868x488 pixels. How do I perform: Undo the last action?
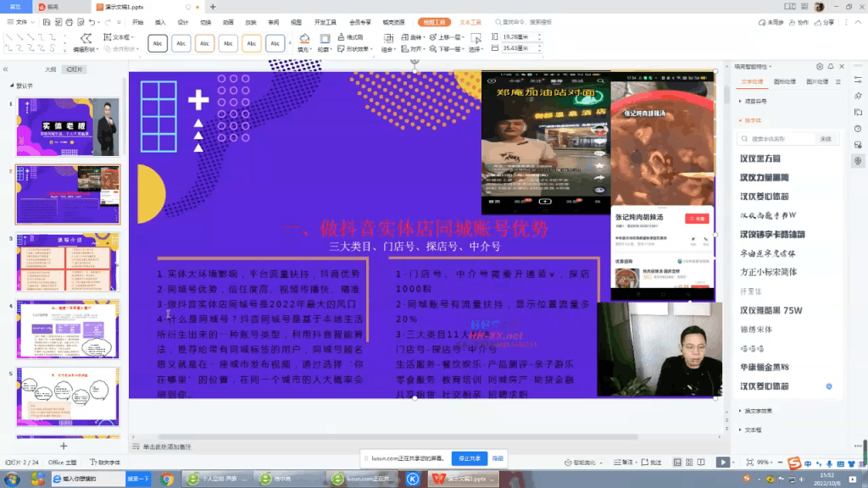(x=92, y=22)
